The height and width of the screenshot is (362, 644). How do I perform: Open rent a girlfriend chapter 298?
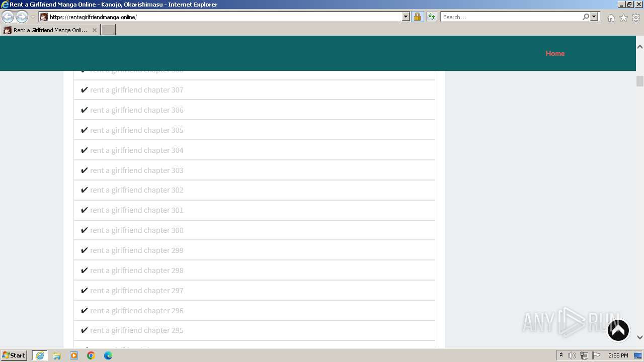(x=136, y=270)
